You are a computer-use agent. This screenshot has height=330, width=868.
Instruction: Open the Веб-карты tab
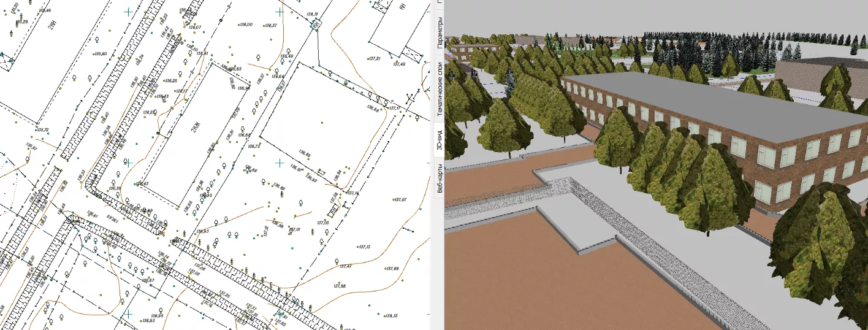[440, 178]
